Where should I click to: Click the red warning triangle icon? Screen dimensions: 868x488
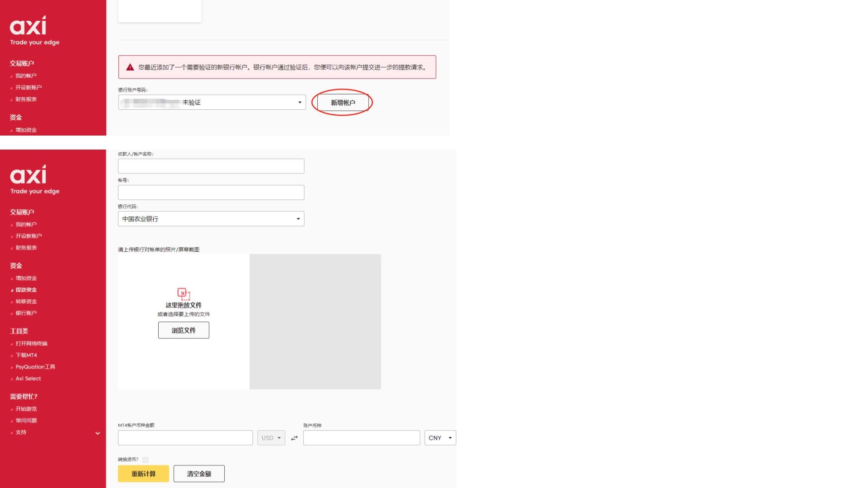(x=130, y=67)
